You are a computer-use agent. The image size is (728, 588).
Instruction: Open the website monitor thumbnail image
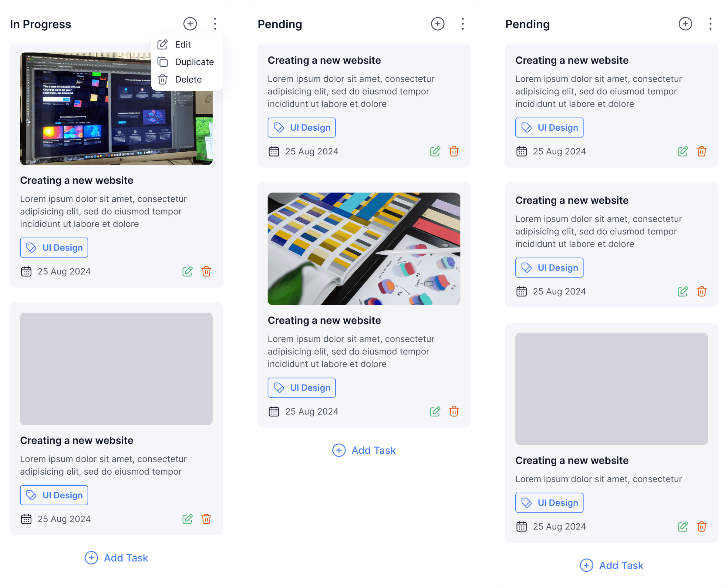(116, 109)
